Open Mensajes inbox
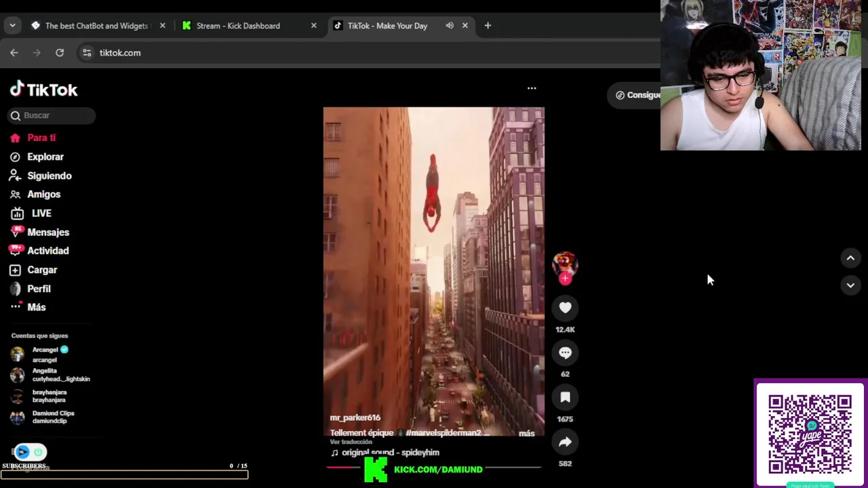 39,232
